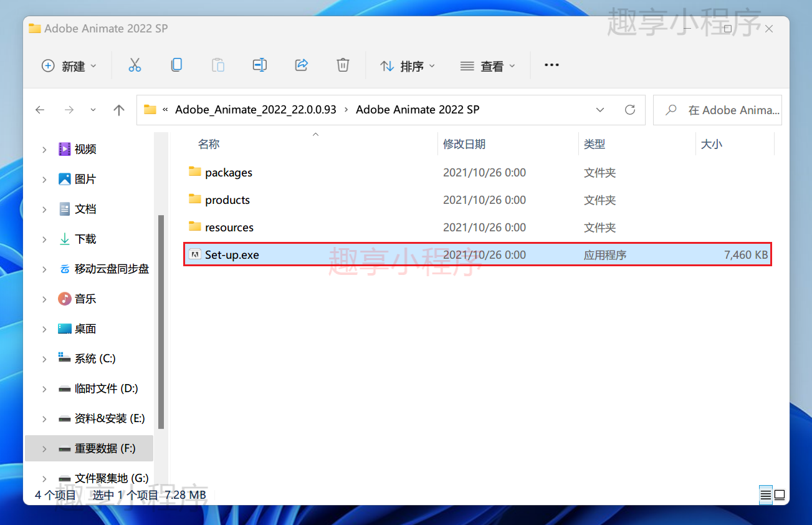
Task: Select the products folder name
Action: tap(227, 200)
